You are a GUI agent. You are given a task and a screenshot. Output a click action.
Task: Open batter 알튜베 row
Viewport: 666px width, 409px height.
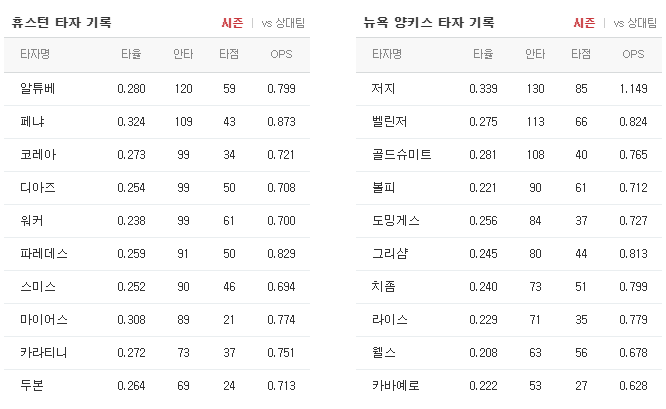pos(157,89)
